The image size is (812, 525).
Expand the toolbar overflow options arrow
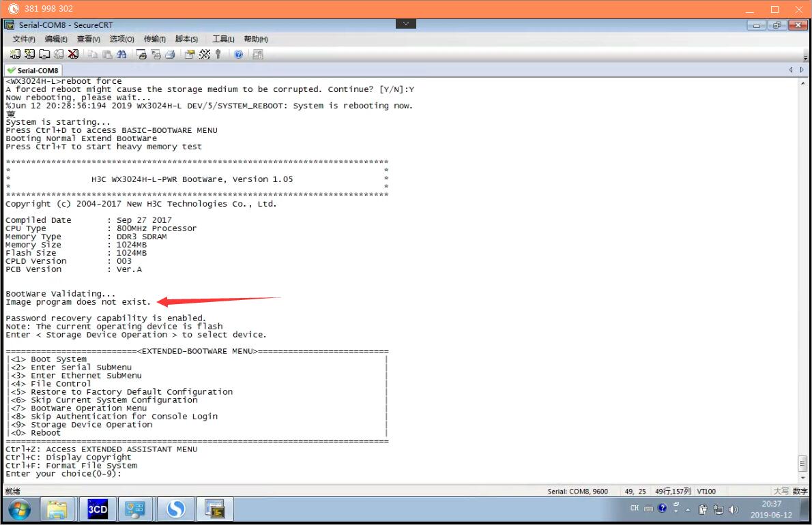[x=805, y=57]
